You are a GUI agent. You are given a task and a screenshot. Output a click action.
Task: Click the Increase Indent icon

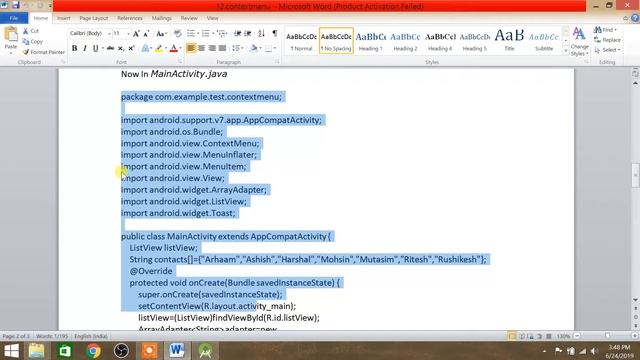pos(247,33)
